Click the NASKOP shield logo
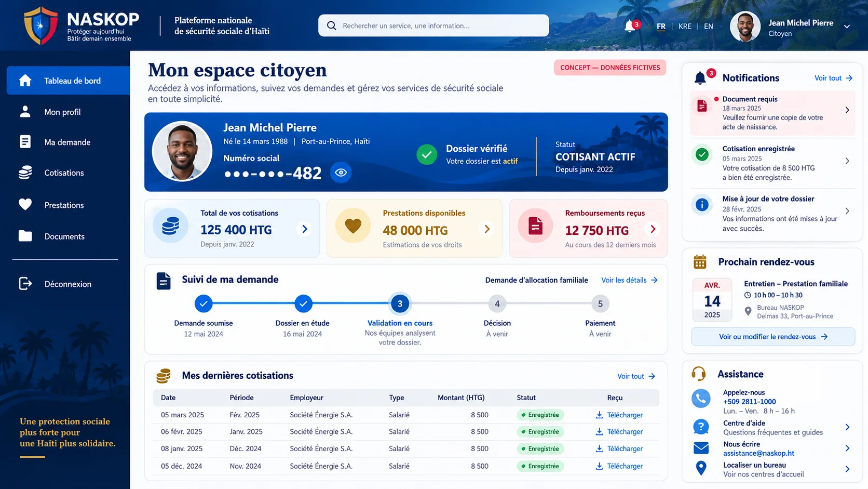The height and width of the screenshot is (489, 868). pos(40,25)
